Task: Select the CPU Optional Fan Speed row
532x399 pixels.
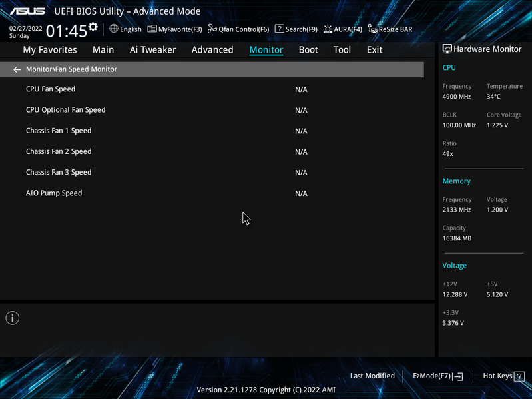Action: point(212,110)
